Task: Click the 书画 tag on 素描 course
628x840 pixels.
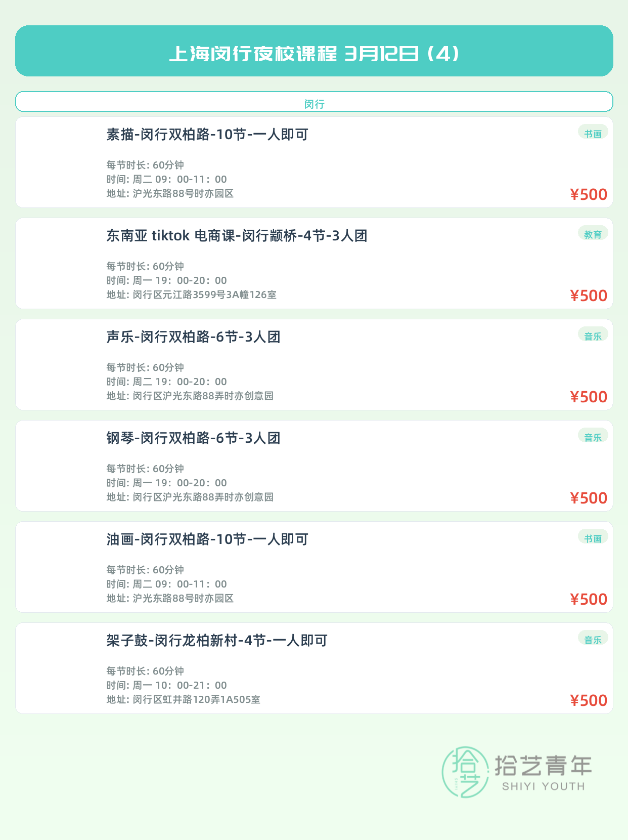Action: point(593,133)
